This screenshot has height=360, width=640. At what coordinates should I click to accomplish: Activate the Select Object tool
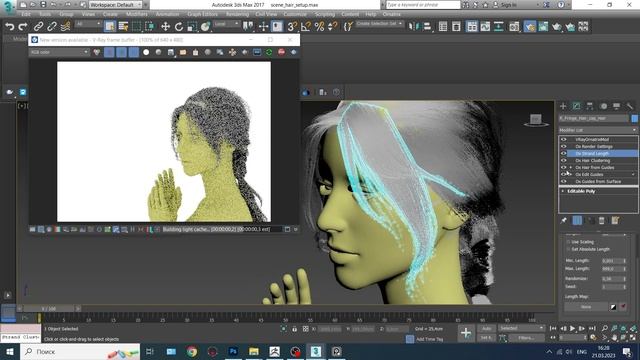coord(110,27)
